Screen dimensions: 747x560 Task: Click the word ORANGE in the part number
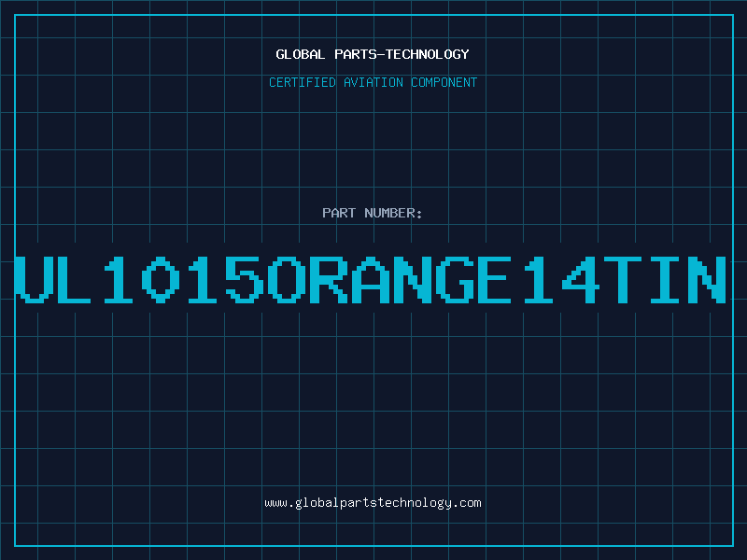pyautogui.click(x=389, y=279)
